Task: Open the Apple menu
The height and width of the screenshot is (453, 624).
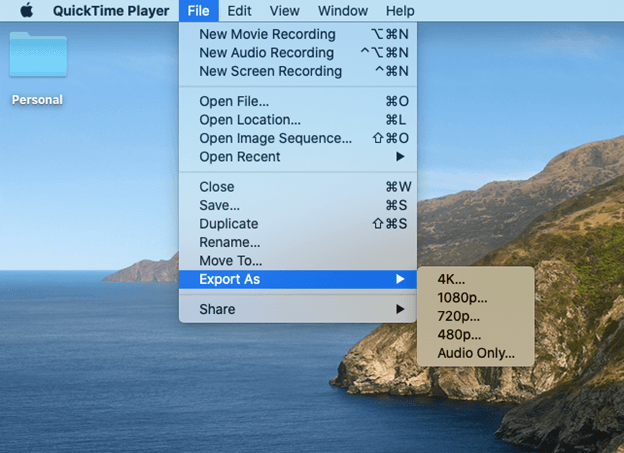Action: click(27, 11)
